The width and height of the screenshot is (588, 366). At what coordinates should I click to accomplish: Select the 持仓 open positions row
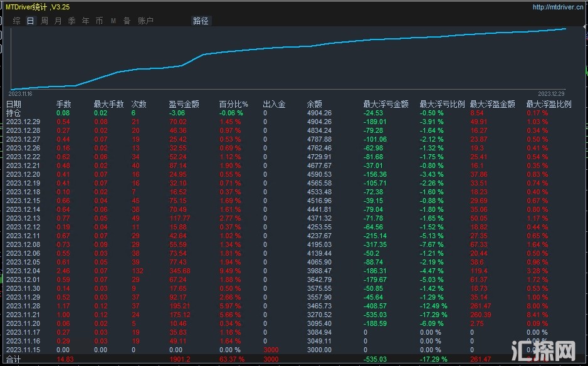click(14, 113)
